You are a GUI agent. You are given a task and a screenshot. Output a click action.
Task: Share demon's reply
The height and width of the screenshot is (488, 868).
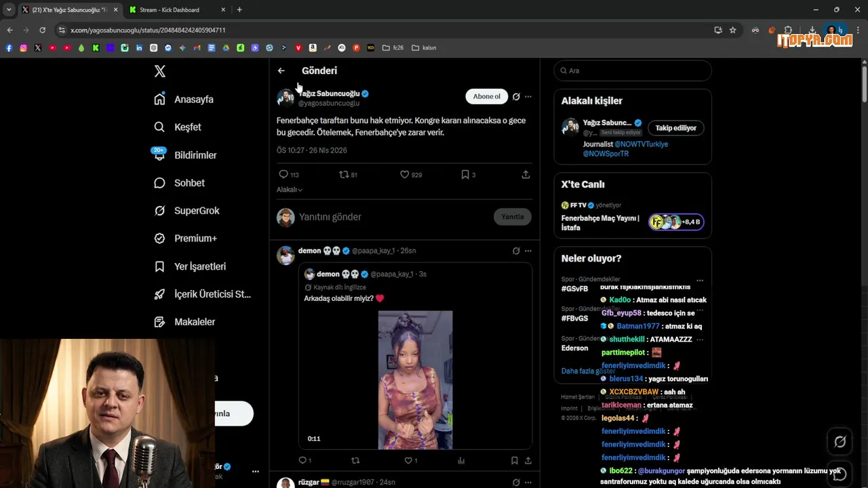[528, 461]
